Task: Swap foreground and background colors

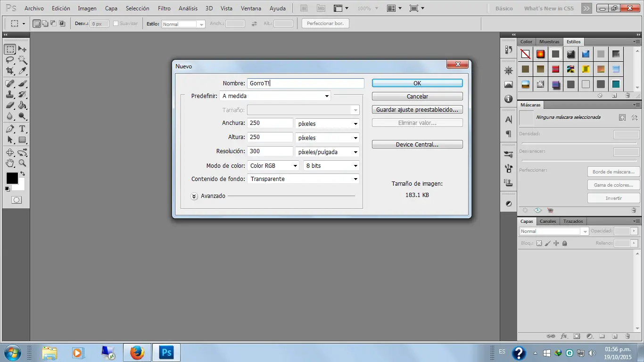Action: point(22,174)
